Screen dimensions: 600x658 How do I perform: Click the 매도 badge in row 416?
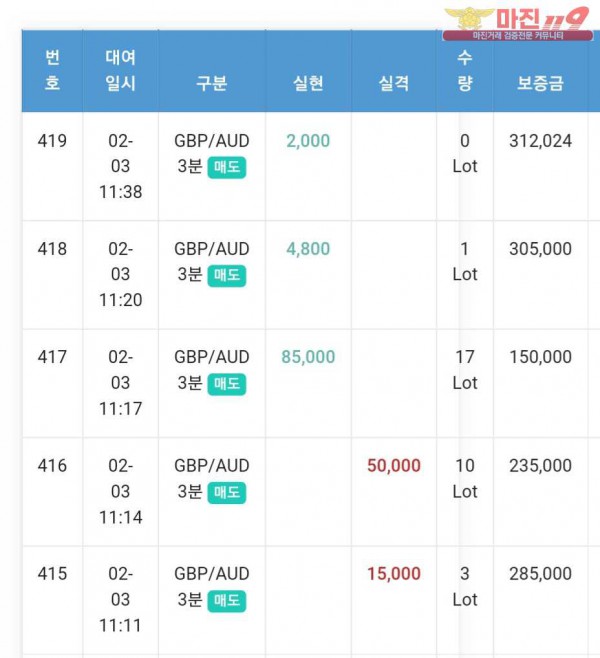pyautogui.click(x=227, y=492)
